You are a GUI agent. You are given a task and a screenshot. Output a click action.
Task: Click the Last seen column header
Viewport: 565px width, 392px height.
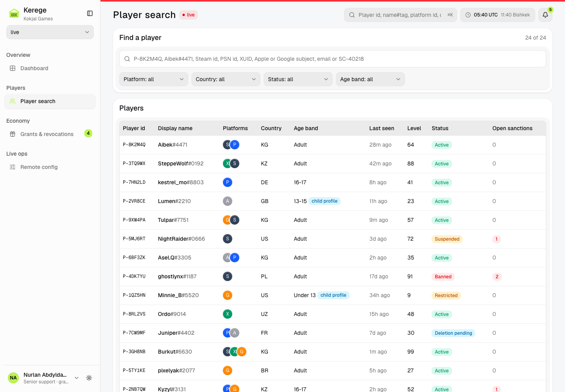pos(381,128)
